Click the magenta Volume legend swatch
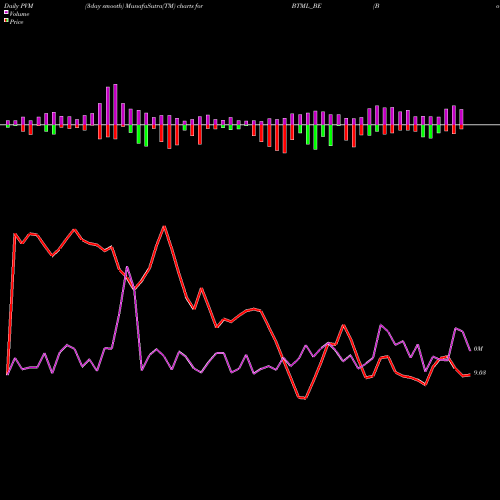Image resolution: width=500 pixels, height=500 pixels. (x=6, y=12)
